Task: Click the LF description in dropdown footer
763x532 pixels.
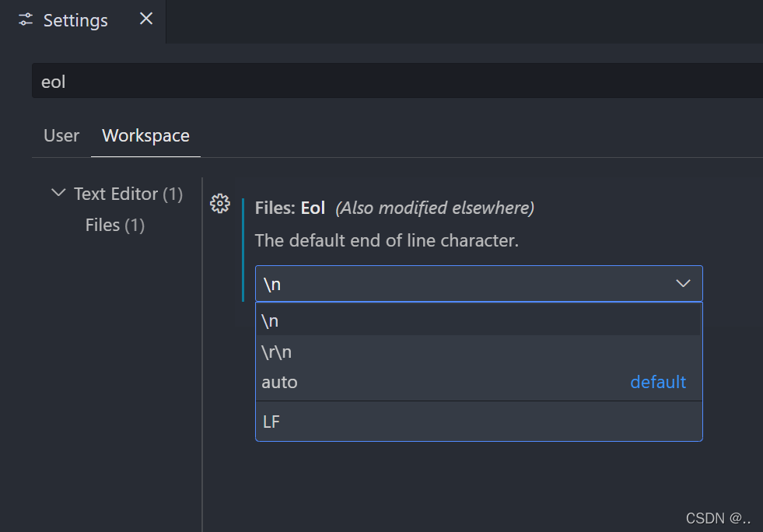Action: point(272,422)
